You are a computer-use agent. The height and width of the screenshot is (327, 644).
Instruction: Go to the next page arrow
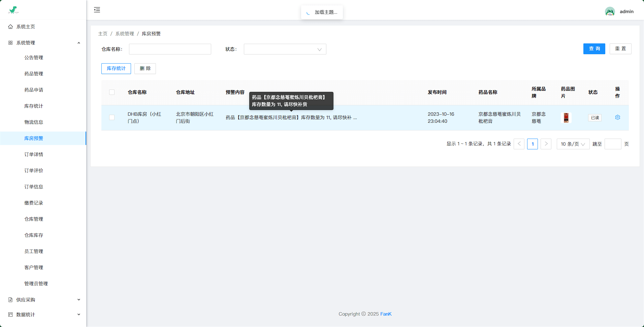546,144
